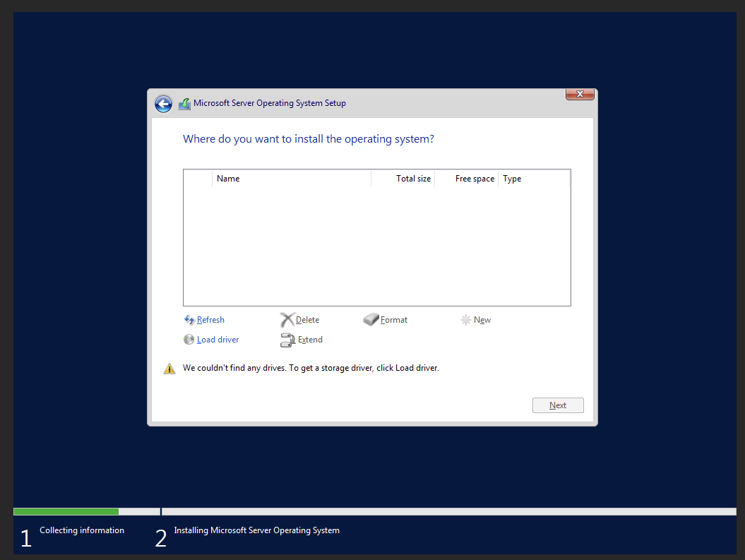Click the New partition starburst icon
The height and width of the screenshot is (560, 745).
pyautogui.click(x=465, y=320)
